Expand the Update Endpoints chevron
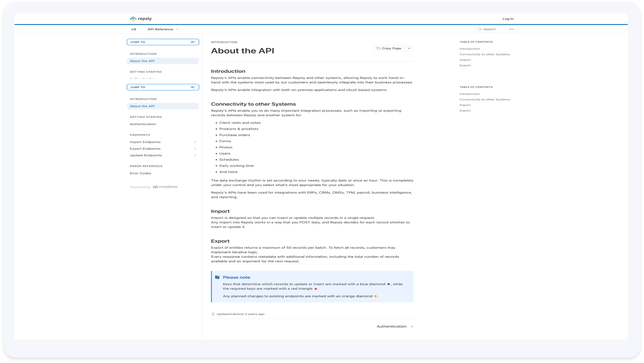Image resolution: width=644 pixels, height=363 pixels. [195, 155]
